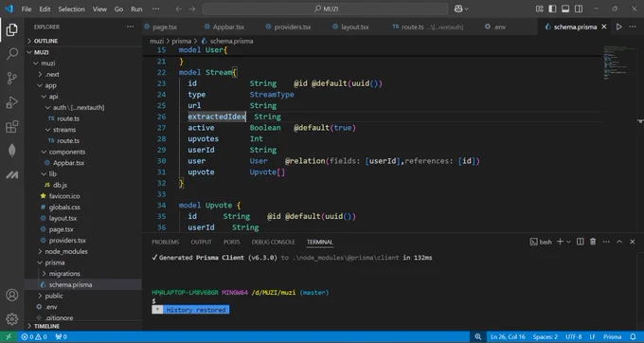
Task: Open terminal panel More Actions ellipsis
Action: 606,242
